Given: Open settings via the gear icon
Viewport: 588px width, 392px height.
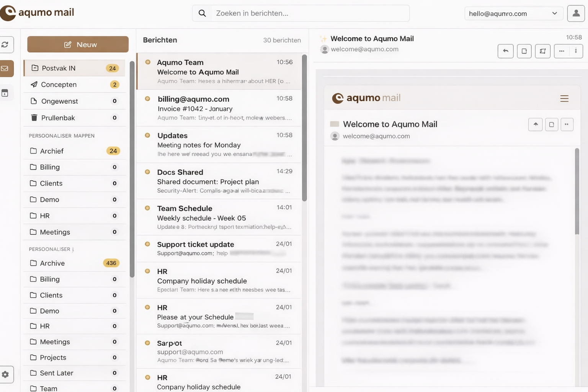Looking at the screenshot, I should click(5, 374).
